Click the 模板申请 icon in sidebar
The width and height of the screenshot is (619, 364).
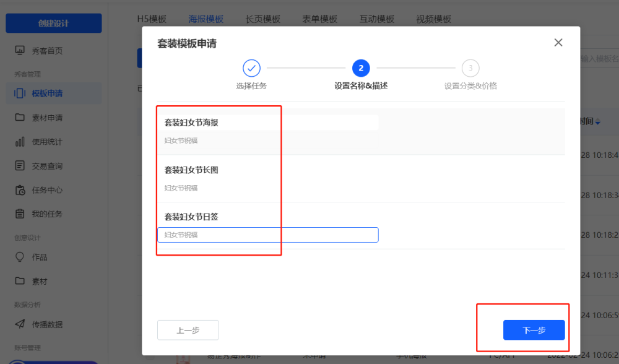pos(20,93)
